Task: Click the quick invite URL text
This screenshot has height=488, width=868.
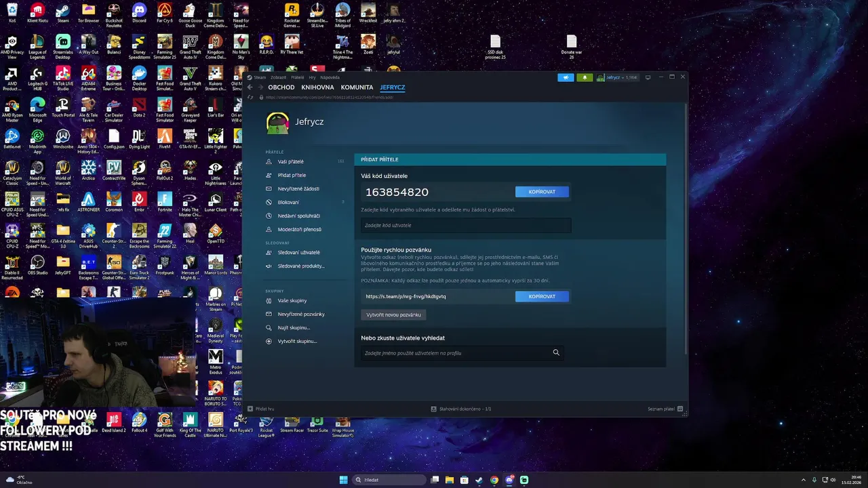Action: (x=406, y=296)
